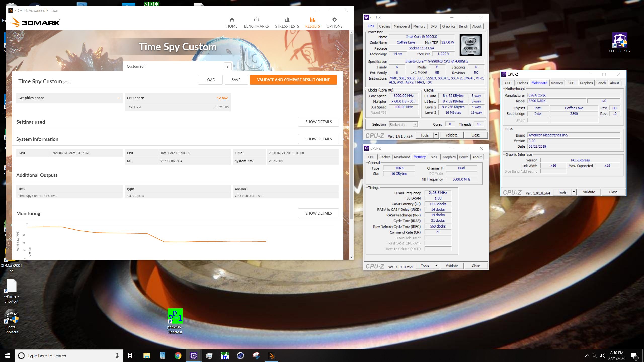Open the STRESS TESTS section
Image resolution: width=644 pixels, height=362 pixels.
click(287, 23)
